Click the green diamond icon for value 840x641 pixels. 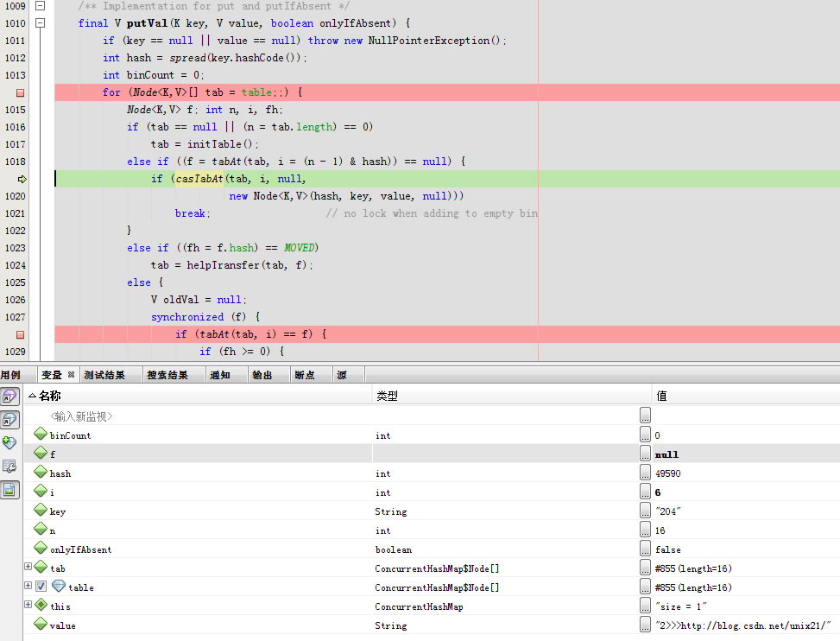pyautogui.click(x=41, y=624)
